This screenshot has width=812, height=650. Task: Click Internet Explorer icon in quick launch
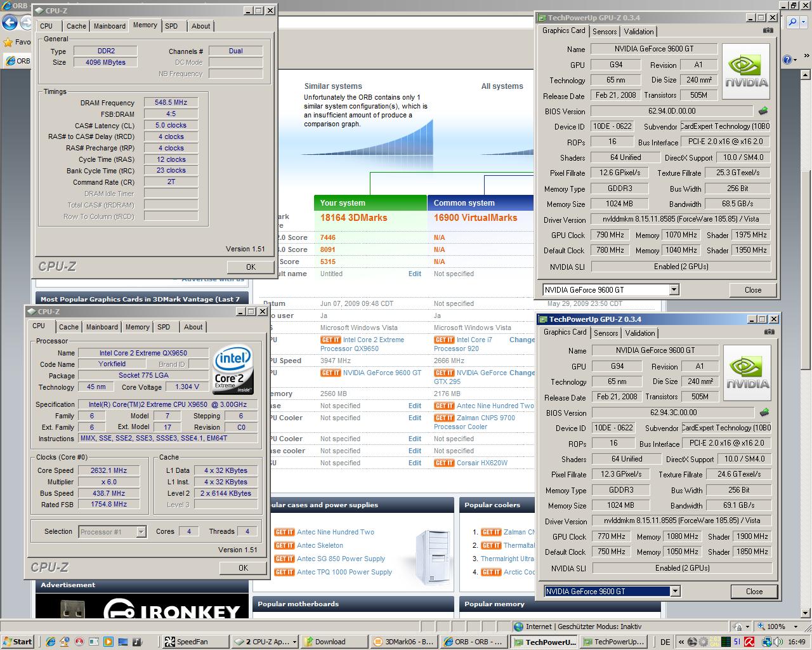(52, 642)
